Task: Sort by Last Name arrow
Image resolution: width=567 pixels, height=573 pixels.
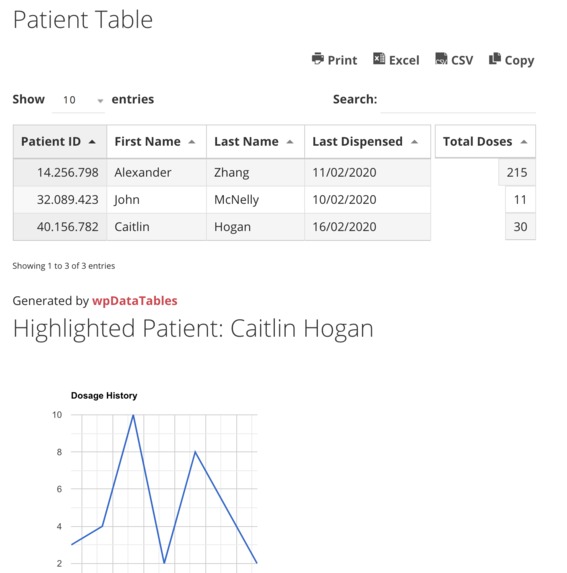Action: coord(290,142)
